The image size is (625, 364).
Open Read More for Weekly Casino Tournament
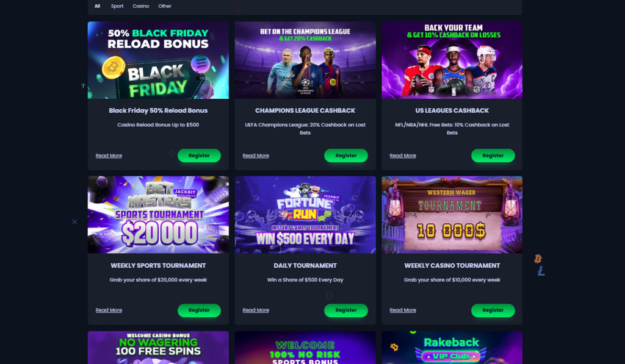click(403, 310)
